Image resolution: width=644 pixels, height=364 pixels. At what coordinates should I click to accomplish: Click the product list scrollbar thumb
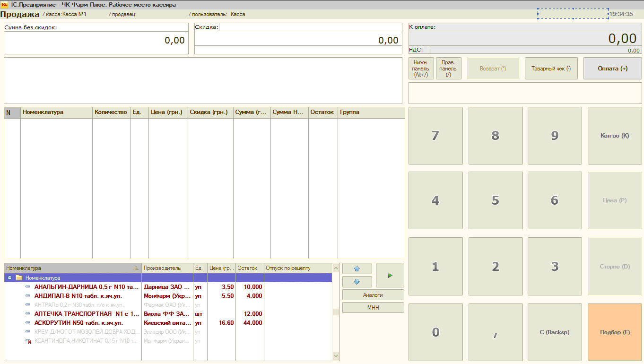[x=336, y=312]
